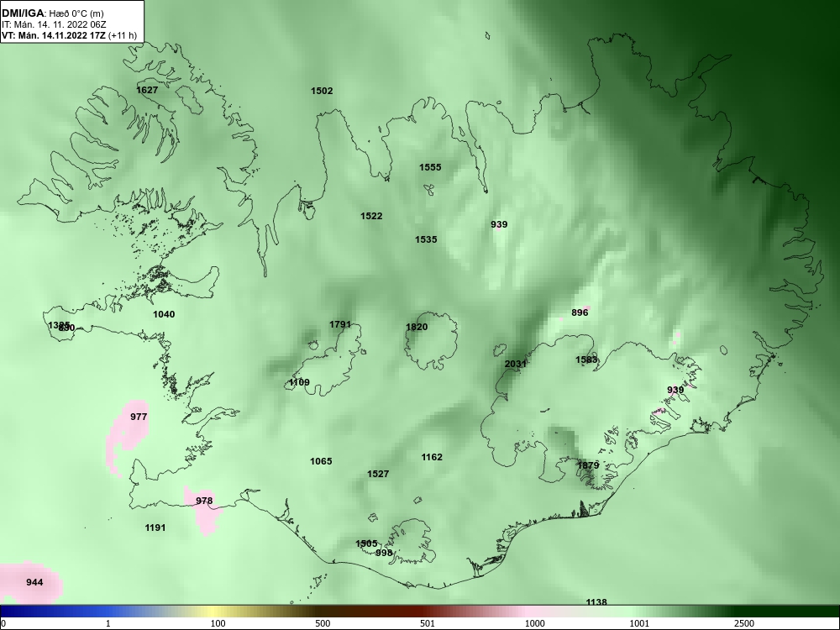
Task: Click the map value 1191 over the sea
Action: pos(155,528)
